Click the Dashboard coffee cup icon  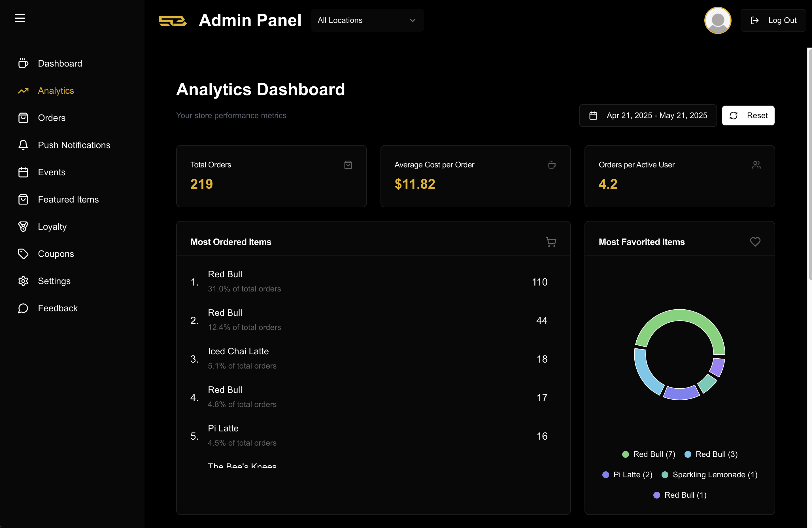23,63
